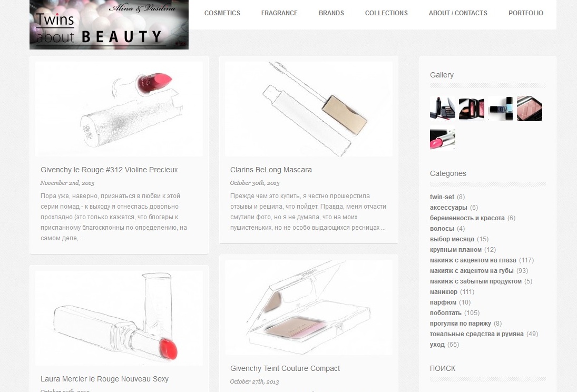Go to the BRANDS menu item
Image resolution: width=577 pixels, height=392 pixels.
[331, 13]
